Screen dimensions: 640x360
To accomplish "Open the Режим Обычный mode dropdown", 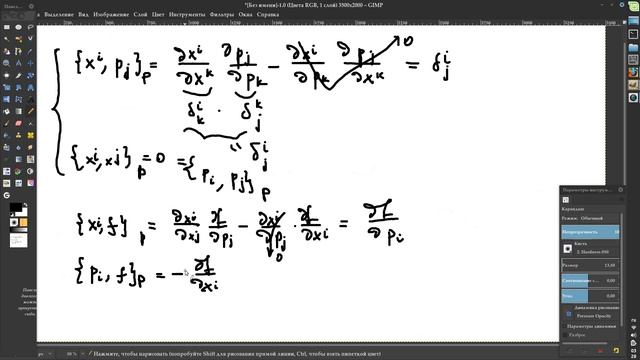I will coord(590,218).
